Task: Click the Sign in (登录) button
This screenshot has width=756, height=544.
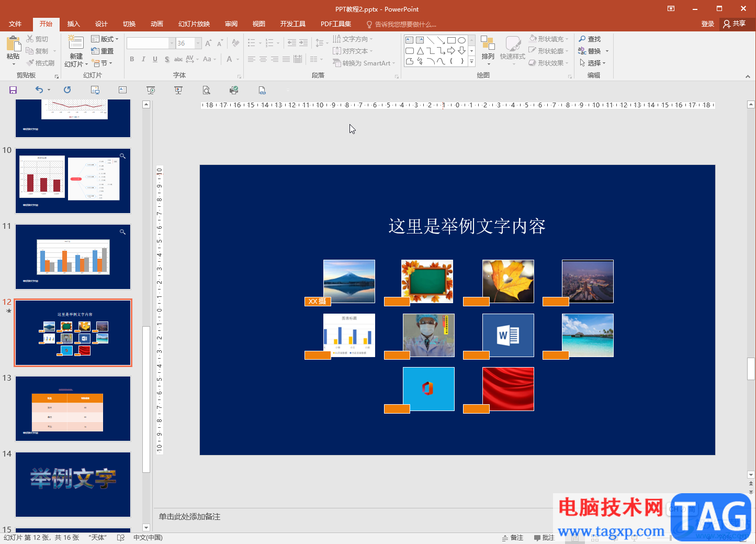Action: click(707, 24)
